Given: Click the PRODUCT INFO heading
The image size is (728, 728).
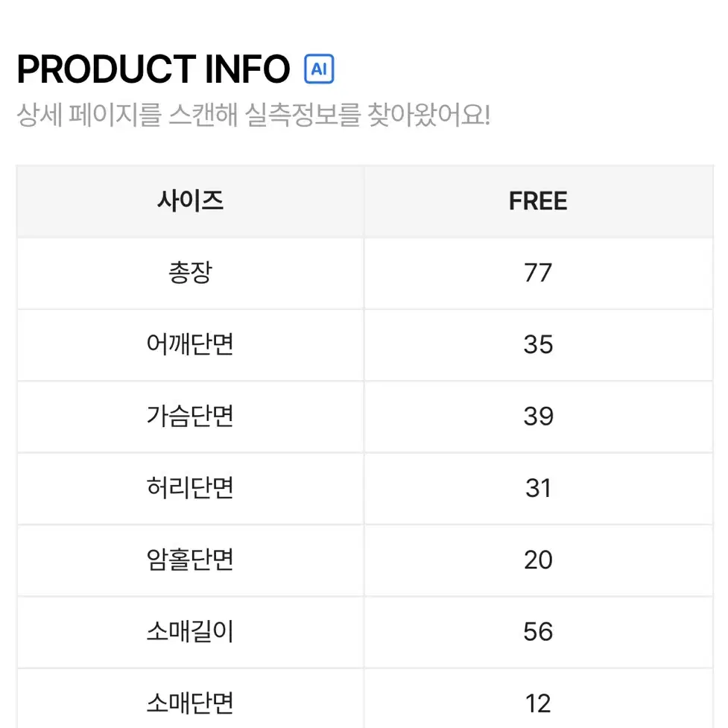Looking at the screenshot, I should 153,69.
